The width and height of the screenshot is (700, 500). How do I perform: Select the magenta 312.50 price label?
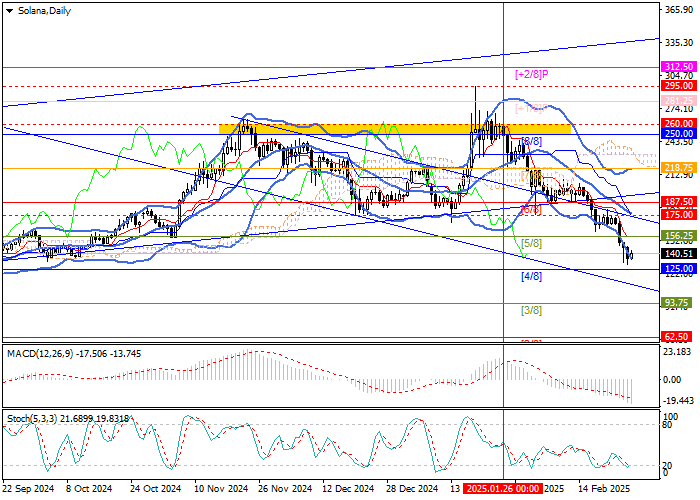pos(678,66)
